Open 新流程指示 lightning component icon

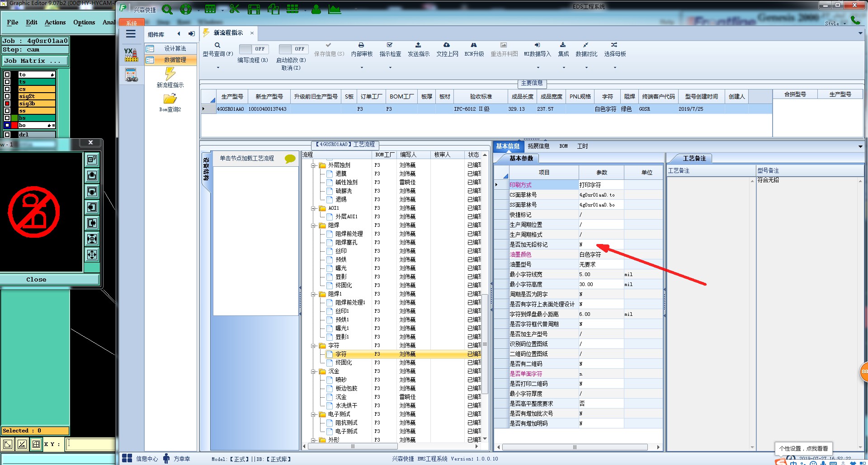[x=170, y=73]
